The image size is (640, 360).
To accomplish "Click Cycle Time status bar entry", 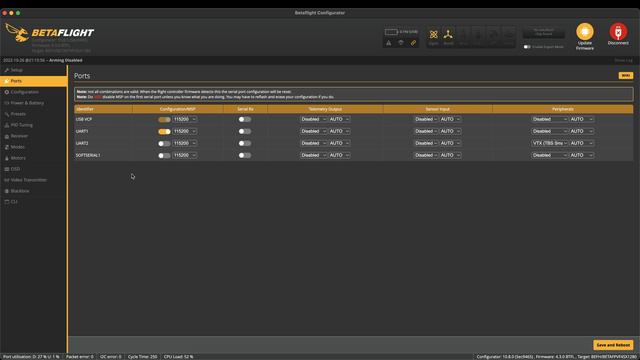I will pos(142,357).
